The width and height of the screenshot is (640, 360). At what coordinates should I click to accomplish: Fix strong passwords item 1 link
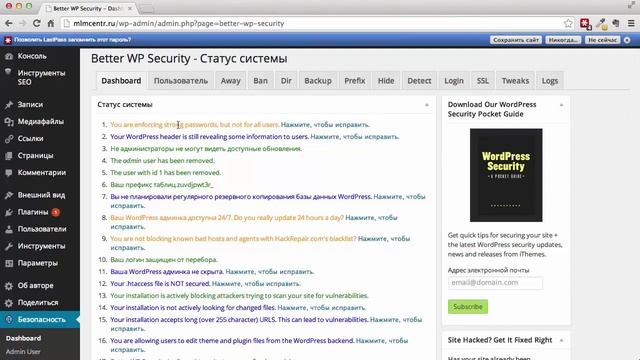point(325,125)
